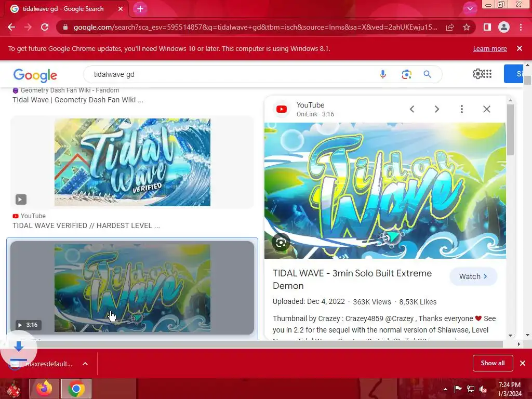Click the muted volume tray icon
532x399 pixels.
tap(483, 389)
